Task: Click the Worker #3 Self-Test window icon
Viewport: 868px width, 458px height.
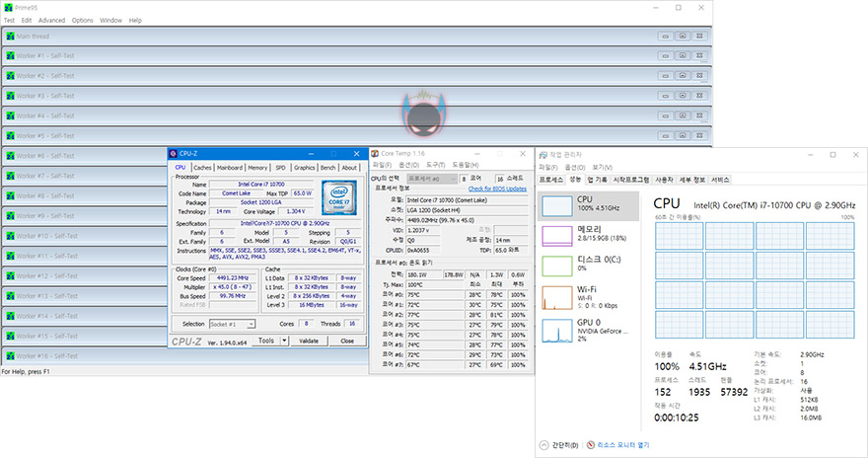Action: [x=10, y=96]
